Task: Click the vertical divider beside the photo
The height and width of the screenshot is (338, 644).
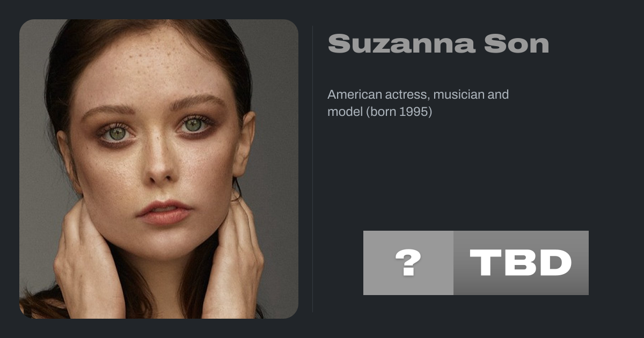Action: point(313,168)
